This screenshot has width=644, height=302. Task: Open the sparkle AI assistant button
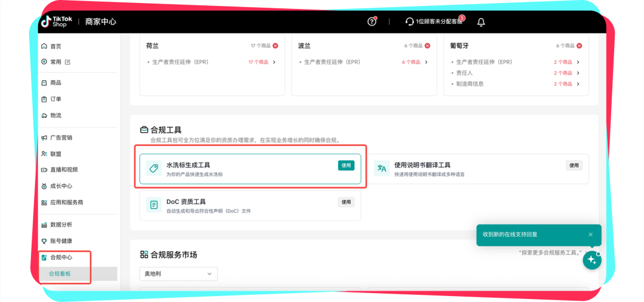[x=592, y=260]
